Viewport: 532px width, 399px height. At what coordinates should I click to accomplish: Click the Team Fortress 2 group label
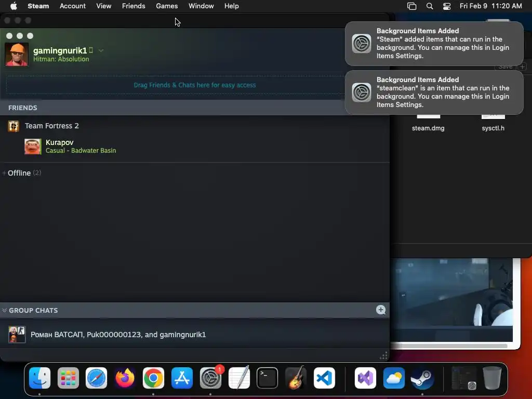51,126
